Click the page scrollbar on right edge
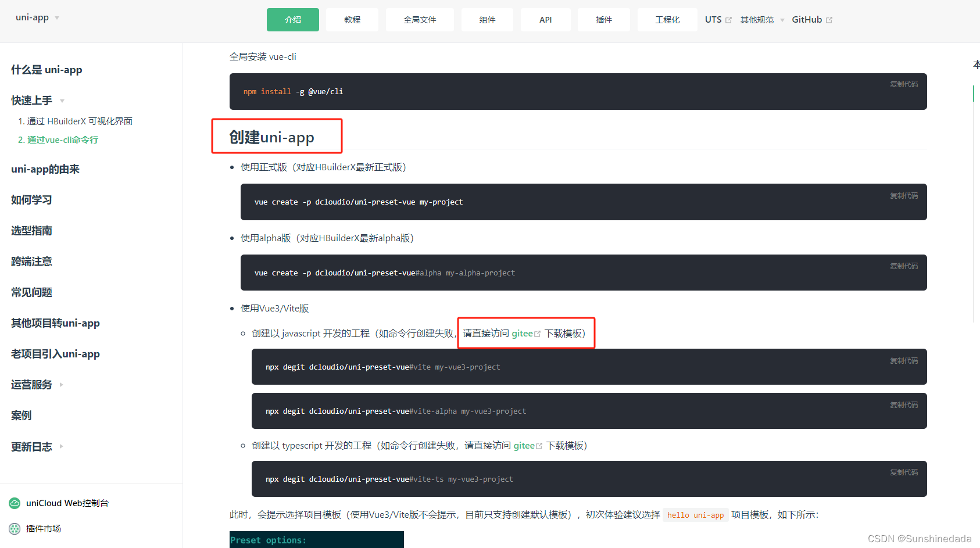 tap(974, 203)
